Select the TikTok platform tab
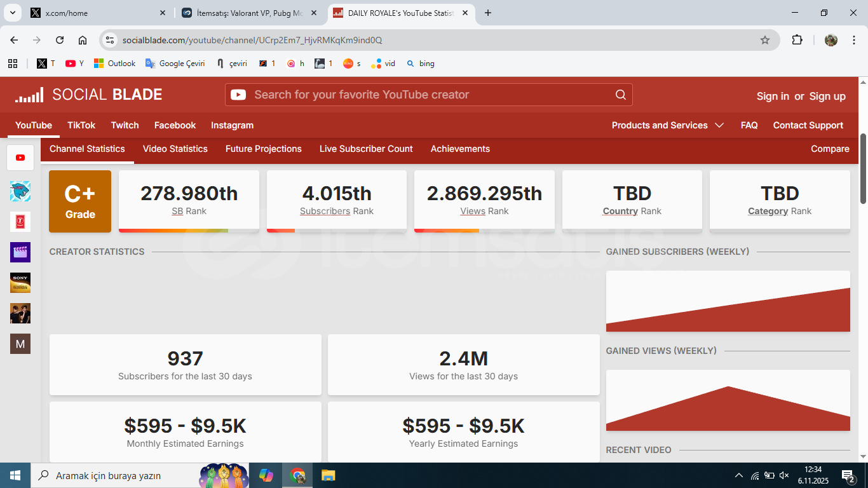The height and width of the screenshot is (488, 868). coord(81,125)
